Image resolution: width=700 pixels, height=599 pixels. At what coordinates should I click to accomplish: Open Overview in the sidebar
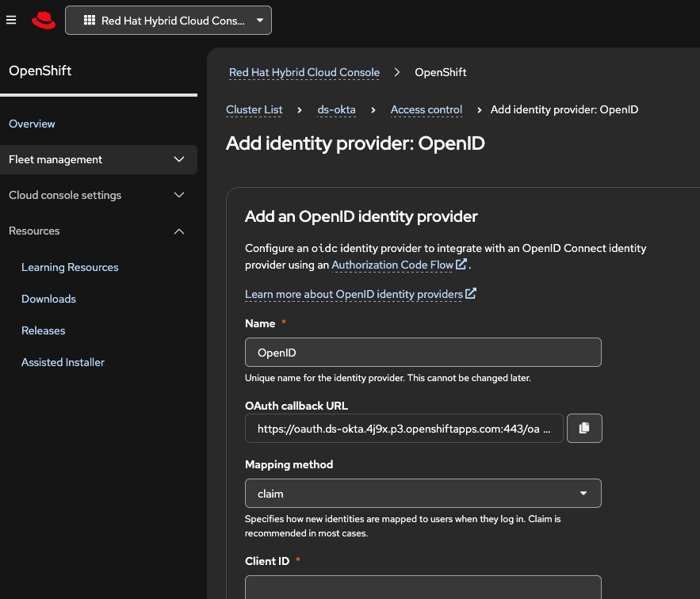pos(32,124)
